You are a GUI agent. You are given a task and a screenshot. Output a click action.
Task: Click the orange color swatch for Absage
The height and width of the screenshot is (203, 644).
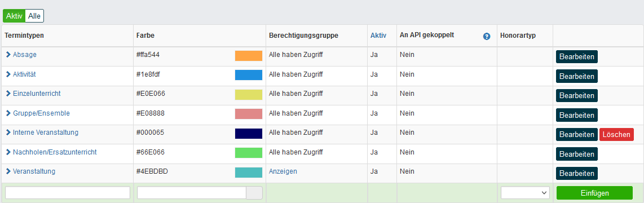(x=249, y=56)
